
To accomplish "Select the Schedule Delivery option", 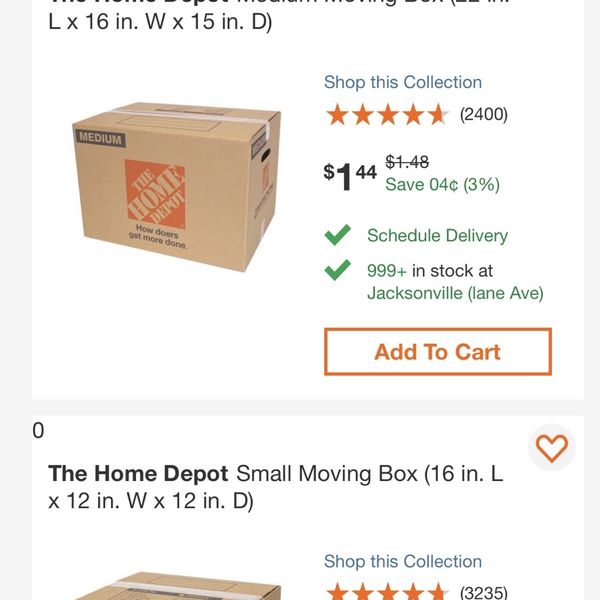I will point(437,235).
